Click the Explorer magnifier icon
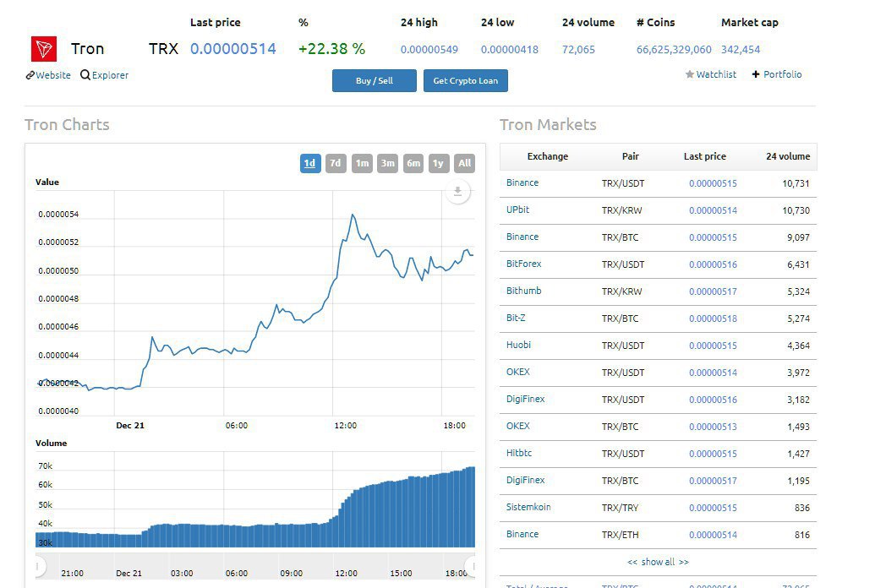This screenshot has height=588, width=875. (85, 75)
